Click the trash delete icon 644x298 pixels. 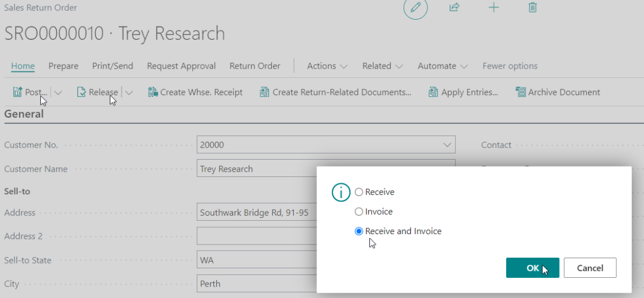(x=533, y=7)
